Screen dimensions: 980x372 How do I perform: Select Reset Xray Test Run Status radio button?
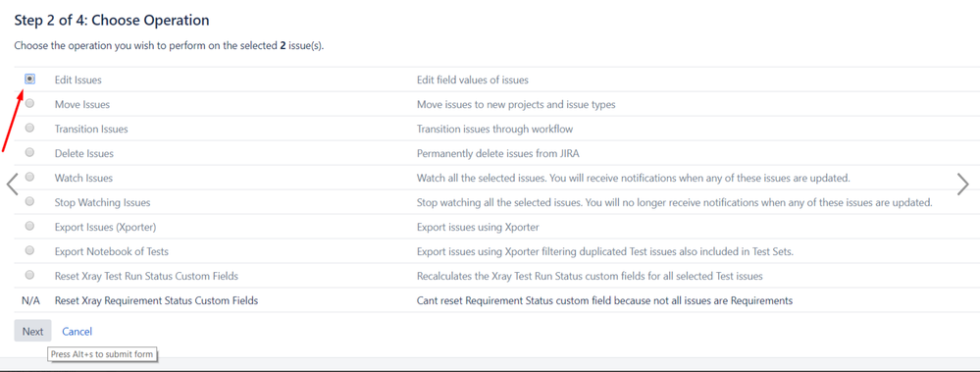(x=29, y=275)
